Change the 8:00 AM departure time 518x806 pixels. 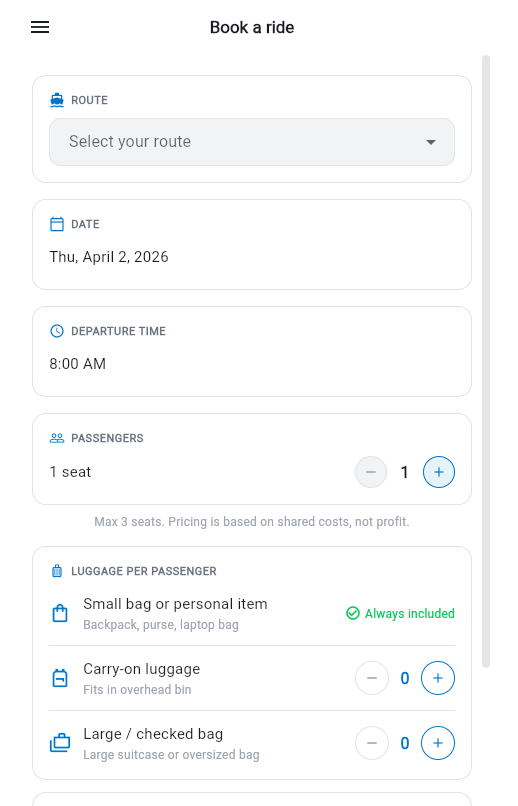pos(78,364)
